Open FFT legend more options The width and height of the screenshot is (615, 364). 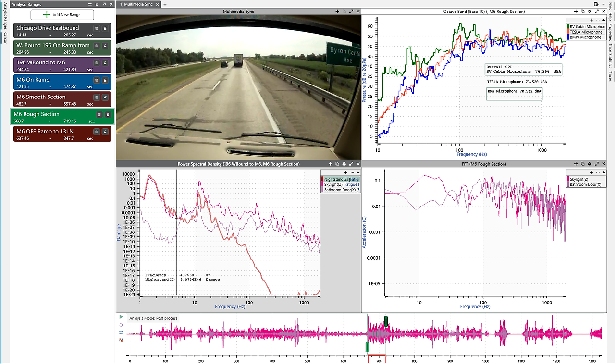coord(597,172)
